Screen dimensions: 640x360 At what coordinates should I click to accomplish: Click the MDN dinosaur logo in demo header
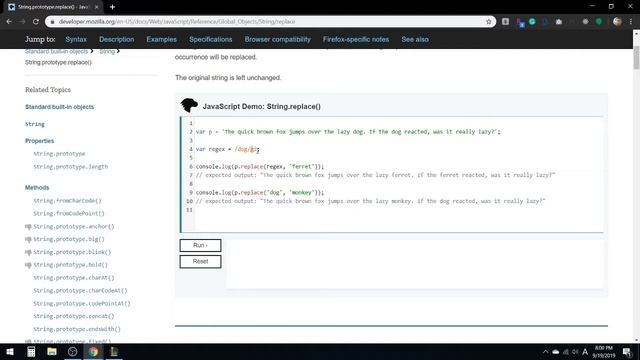click(x=189, y=106)
